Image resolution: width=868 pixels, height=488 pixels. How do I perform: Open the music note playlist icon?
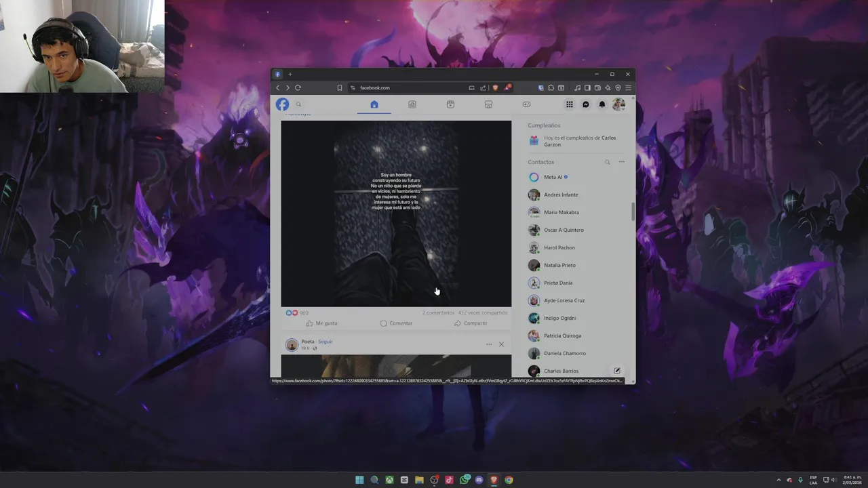(x=578, y=87)
